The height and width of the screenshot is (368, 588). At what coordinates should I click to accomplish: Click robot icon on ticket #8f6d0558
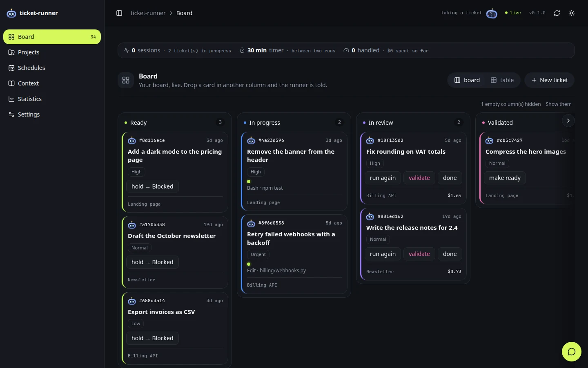(x=251, y=223)
